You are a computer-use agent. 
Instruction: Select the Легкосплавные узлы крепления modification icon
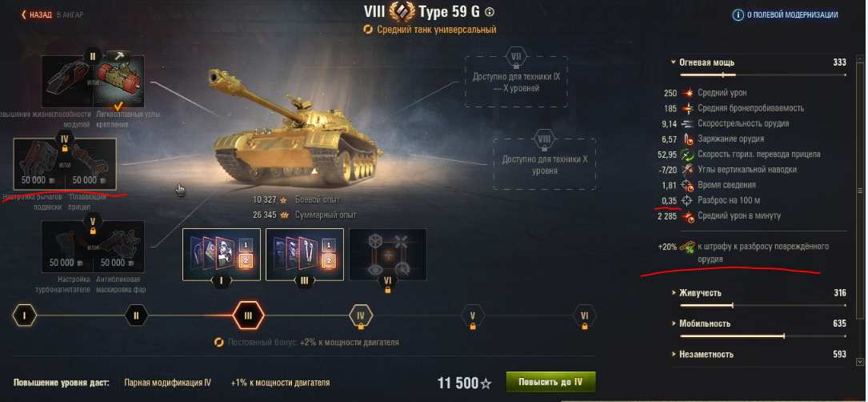pyautogui.click(x=118, y=82)
